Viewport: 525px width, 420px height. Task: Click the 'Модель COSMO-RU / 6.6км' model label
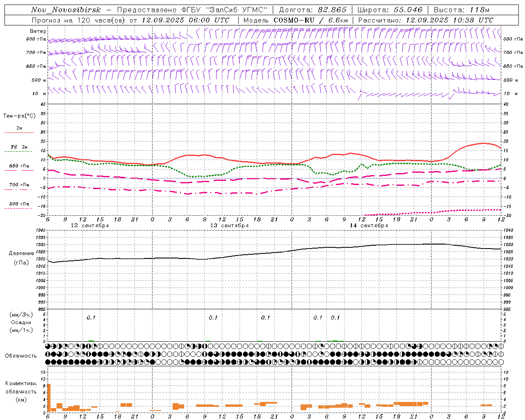296,20
